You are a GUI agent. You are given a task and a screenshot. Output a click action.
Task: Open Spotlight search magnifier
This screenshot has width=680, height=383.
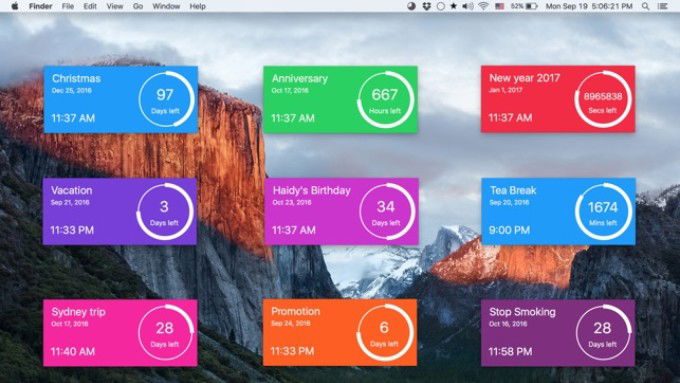tap(645, 6)
